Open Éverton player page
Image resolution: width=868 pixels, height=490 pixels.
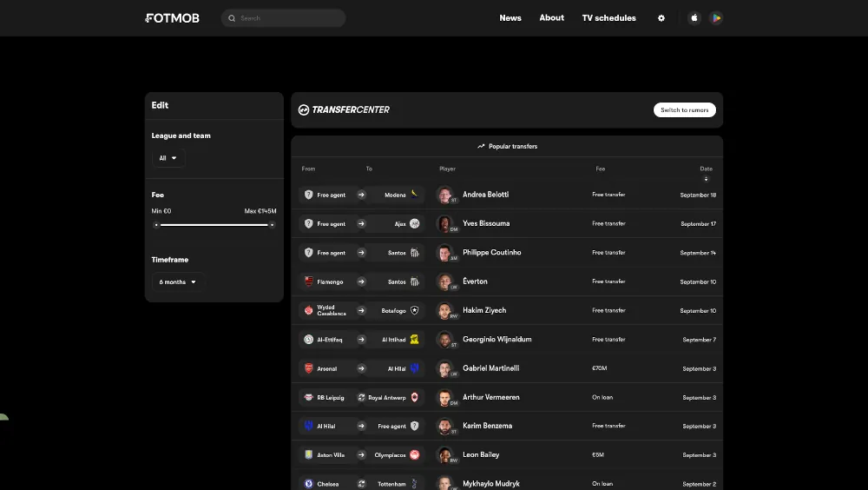point(475,281)
